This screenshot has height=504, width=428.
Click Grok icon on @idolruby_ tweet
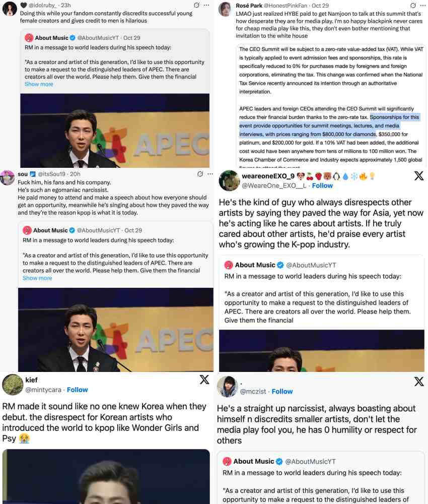[196, 5]
